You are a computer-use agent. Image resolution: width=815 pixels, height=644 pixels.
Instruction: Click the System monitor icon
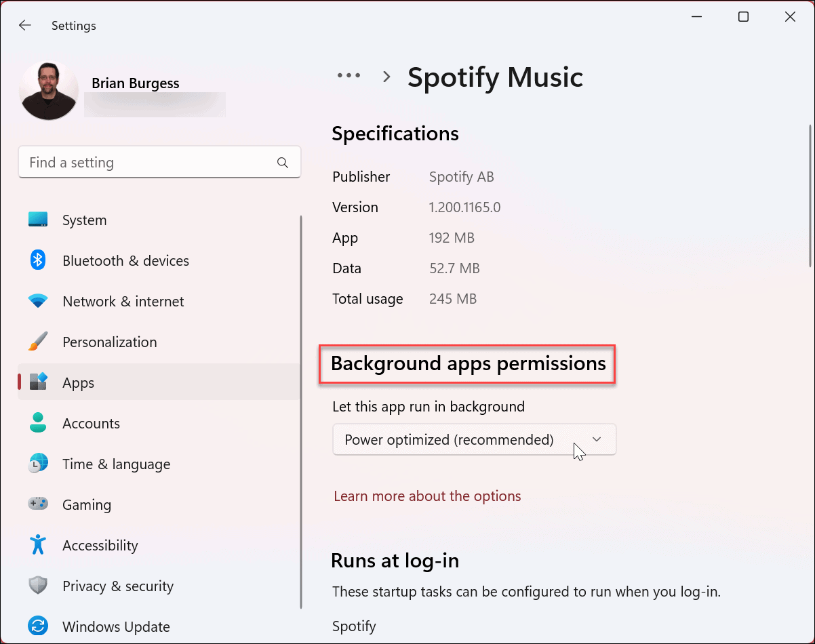[38, 220]
